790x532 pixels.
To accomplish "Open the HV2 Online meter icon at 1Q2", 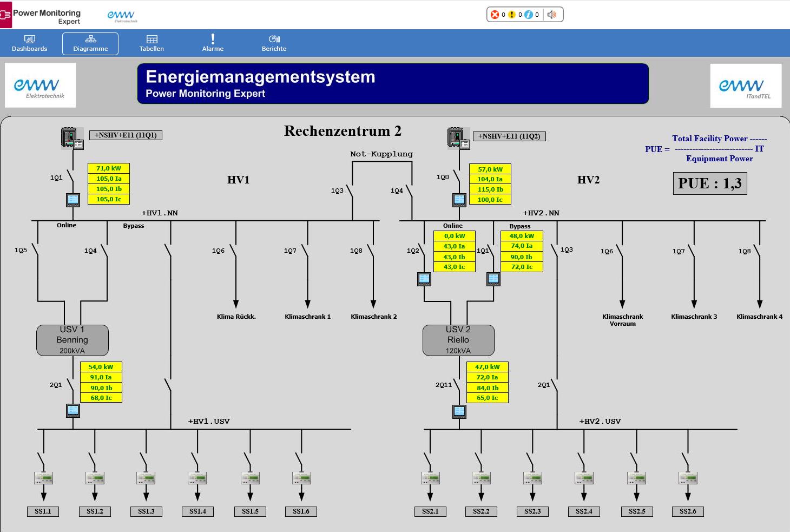I will coord(424,279).
